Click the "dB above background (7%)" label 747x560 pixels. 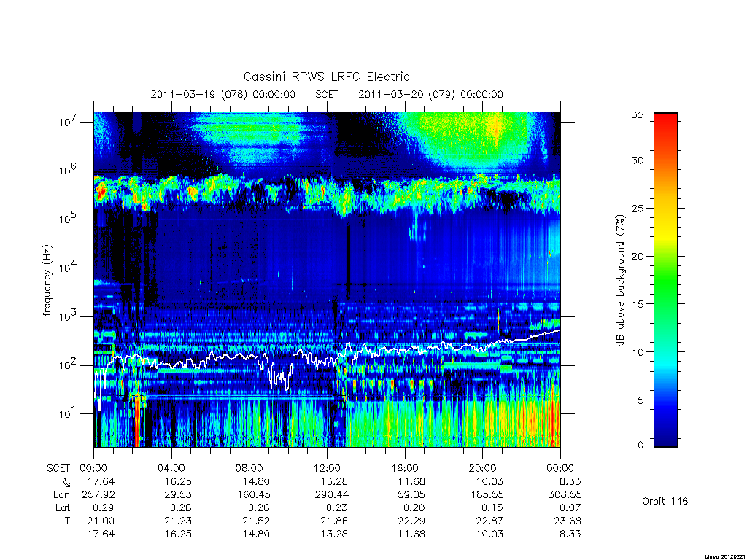coord(620,280)
